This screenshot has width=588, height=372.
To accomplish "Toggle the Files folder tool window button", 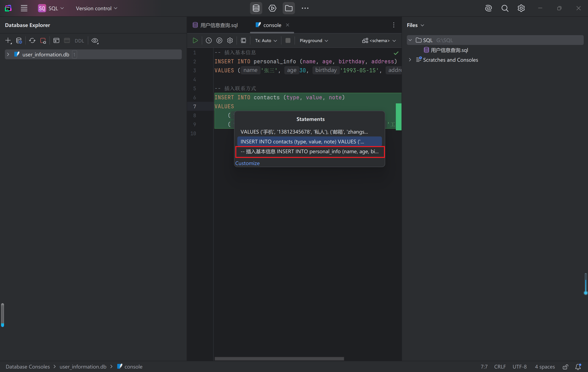I will tap(289, 8).
